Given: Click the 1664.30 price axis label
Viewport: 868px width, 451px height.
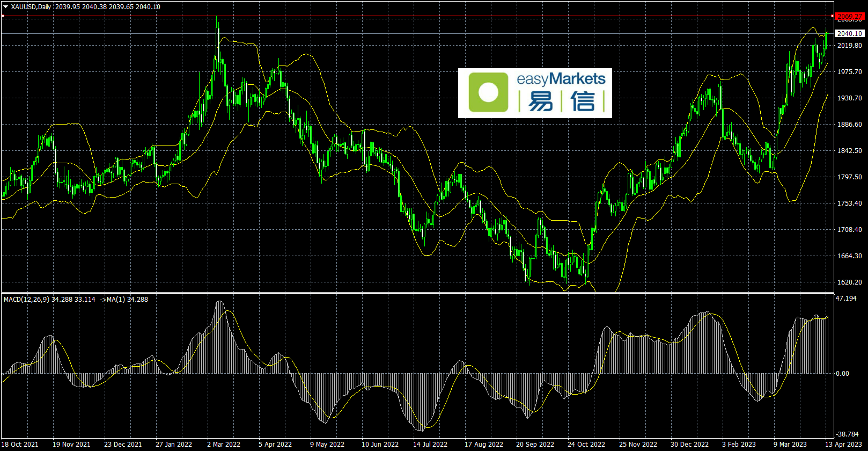Looking at the screenshot, I should click(850, 256).
